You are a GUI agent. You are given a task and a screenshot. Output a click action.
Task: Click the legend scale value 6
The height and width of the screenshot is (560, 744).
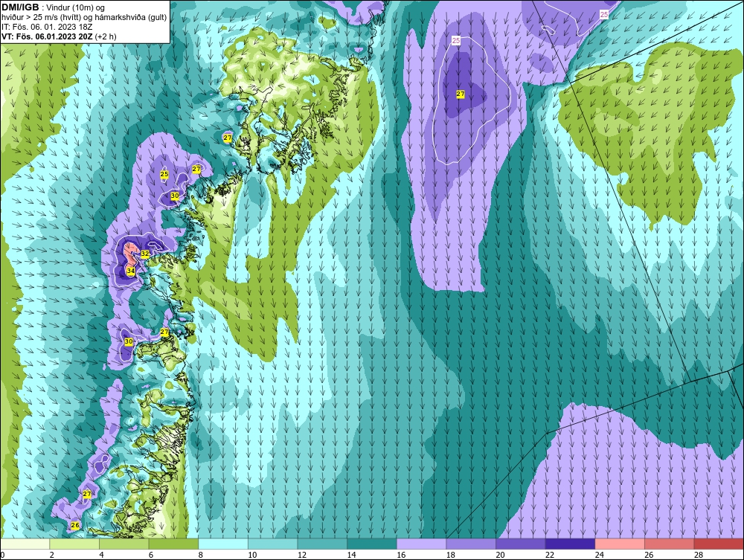[151, 555]
